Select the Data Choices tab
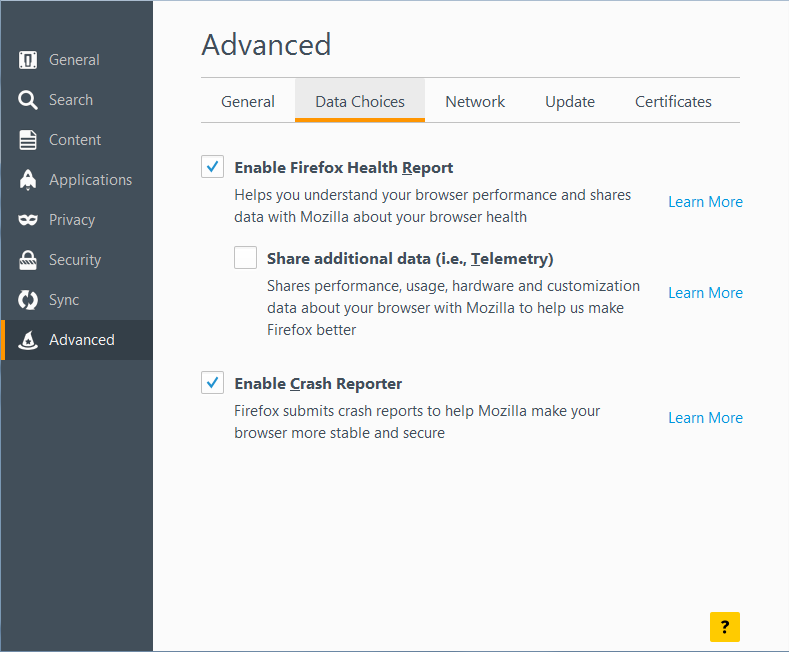This screenshot has height=652, width=789. click(x=360, y=101)
